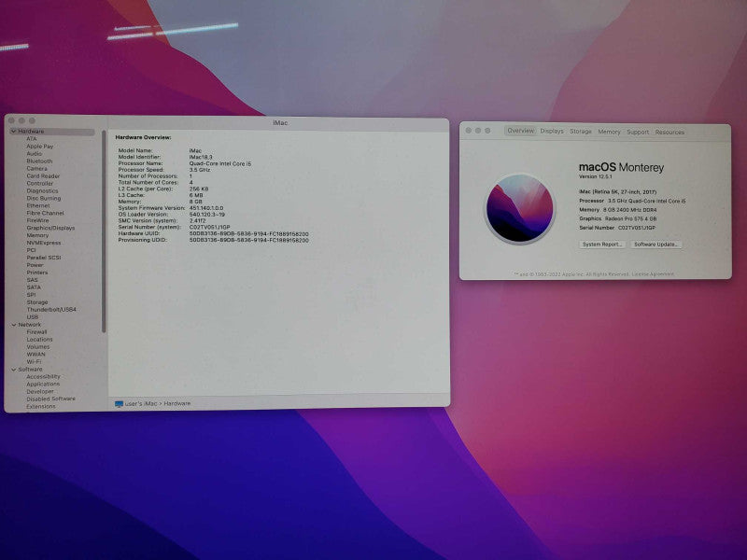Open the Bluetooth hardware entry
Viewport: 747px width, 560px height.
(39, 161)
